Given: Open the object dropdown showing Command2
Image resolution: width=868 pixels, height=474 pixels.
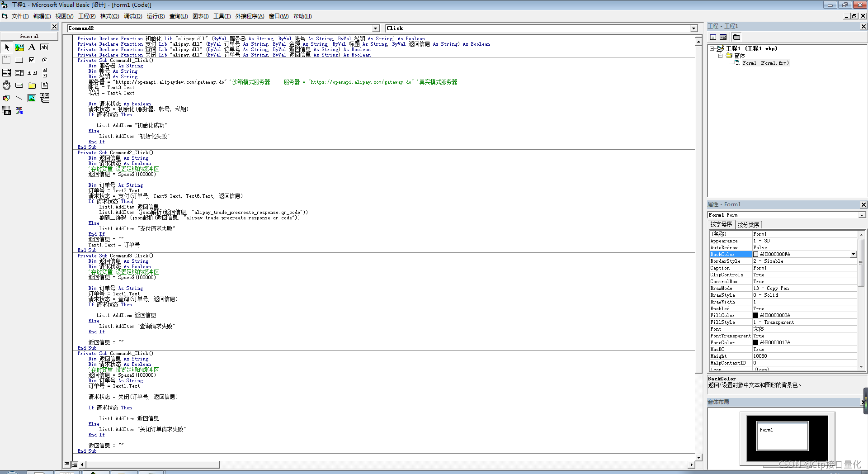Looking at the screenshot, I should pos(376,28).
